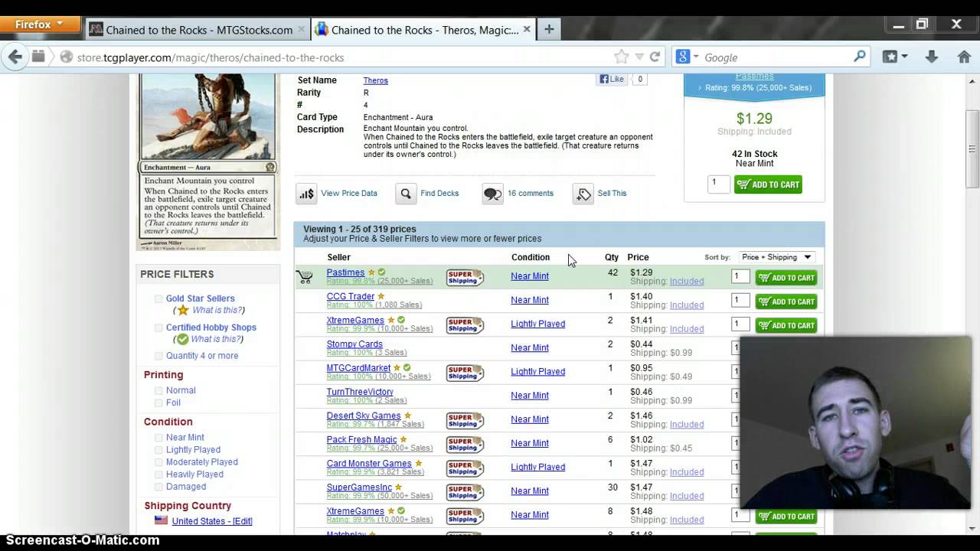980x551 pixels.
Task: Check the Moderately Played condition filter
Action: (158, 462)
